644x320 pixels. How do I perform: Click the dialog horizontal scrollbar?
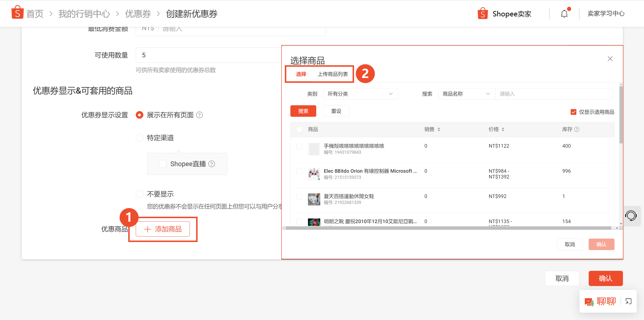448,228
